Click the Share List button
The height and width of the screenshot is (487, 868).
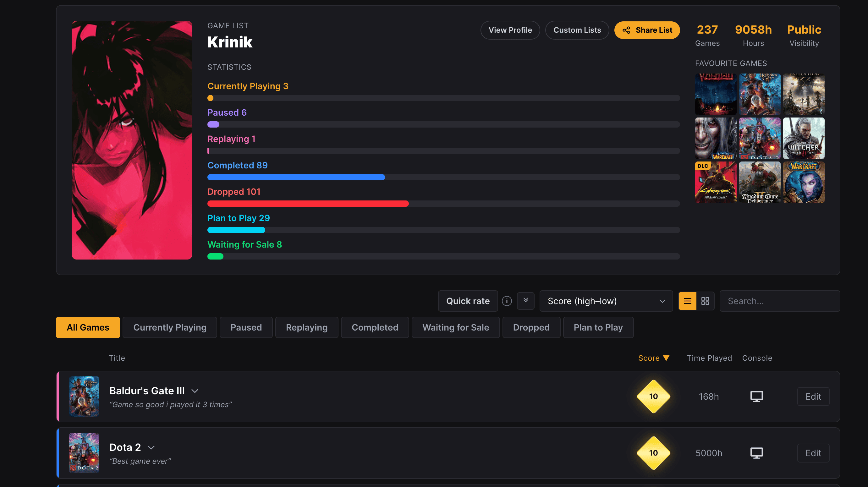click(x=647, y=30)
